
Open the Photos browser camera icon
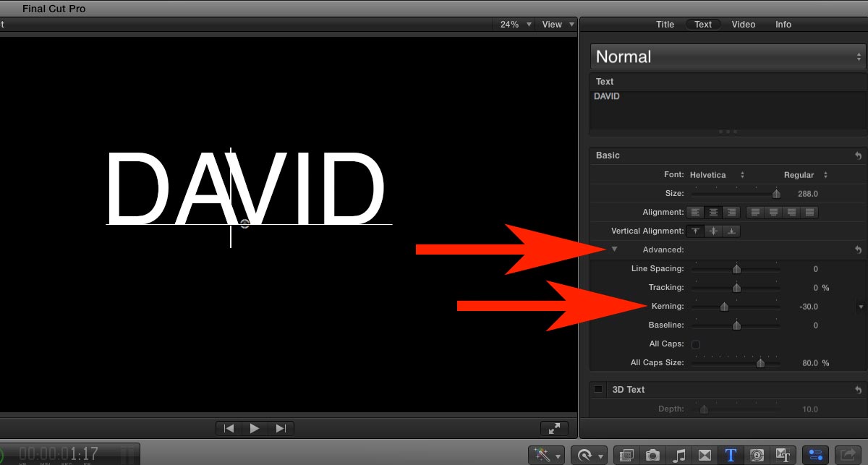[x=653, y=455]
